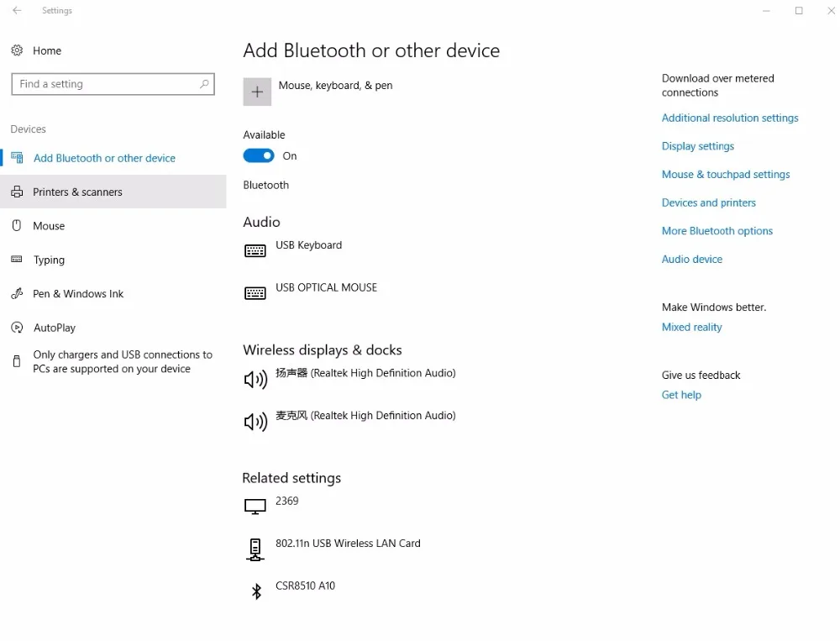
Task: Select AutoPlay in the sidebar
Action: (55, 328)
